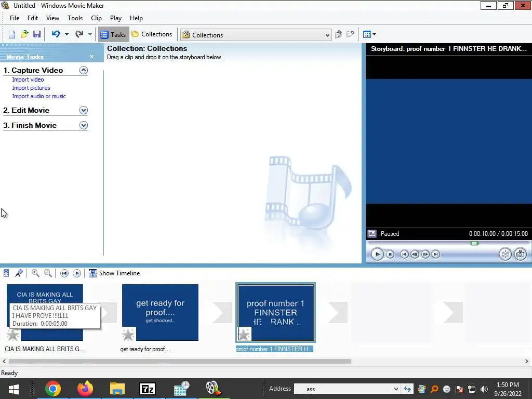Click the storyboard horizontal scrollbar thumb
532x399 pixels.
pos(180,362)
